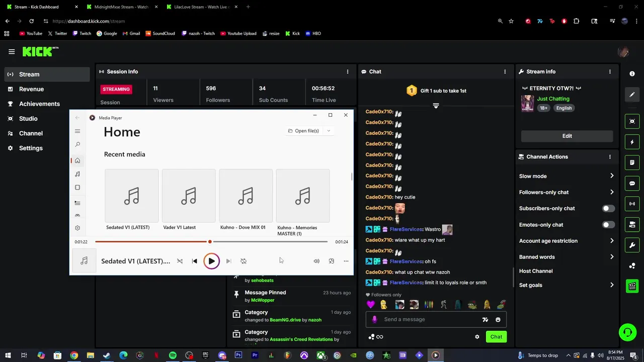Open Channel Actions panel options menu
The height and width of the screenshot is (362, 644).
coord(610,157)
